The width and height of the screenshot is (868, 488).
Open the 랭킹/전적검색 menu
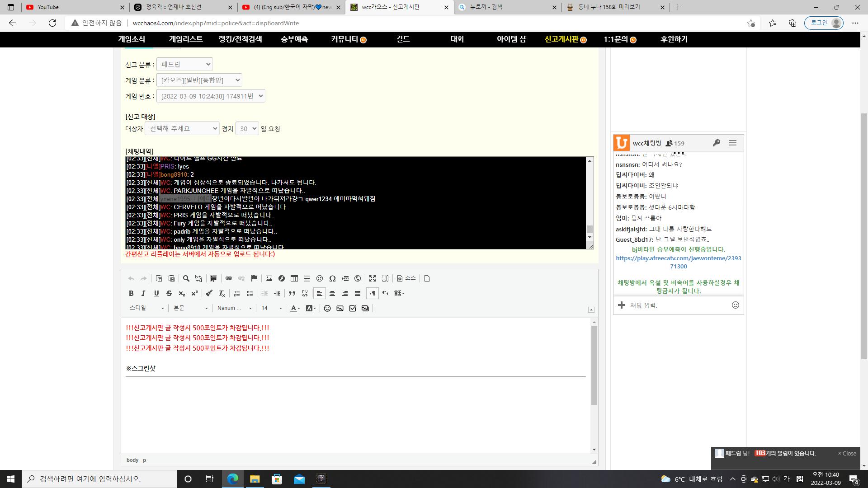(240, 39)
